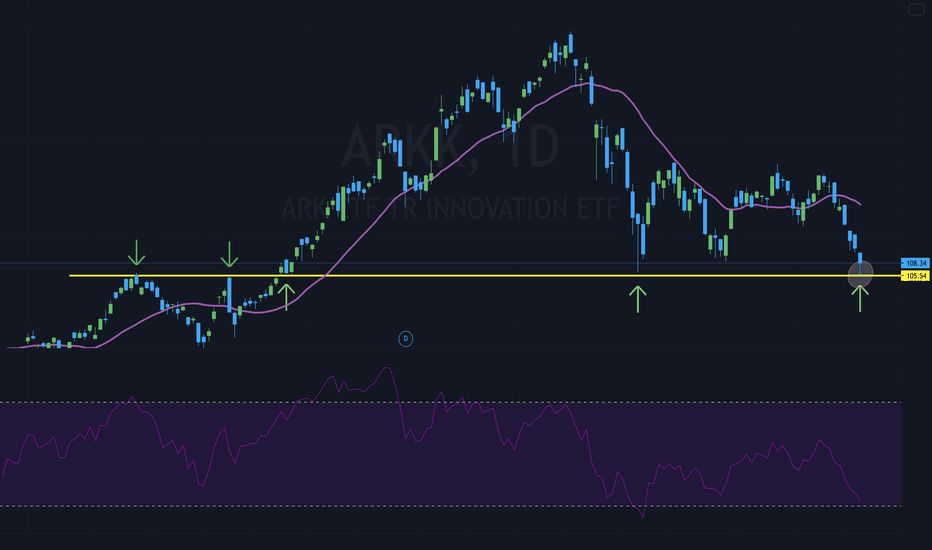The width and height of the screenshot is (932, 550).
Task: Click the rounded-rectangle icon in top-right corner
Action: click(x=916, y=10)
